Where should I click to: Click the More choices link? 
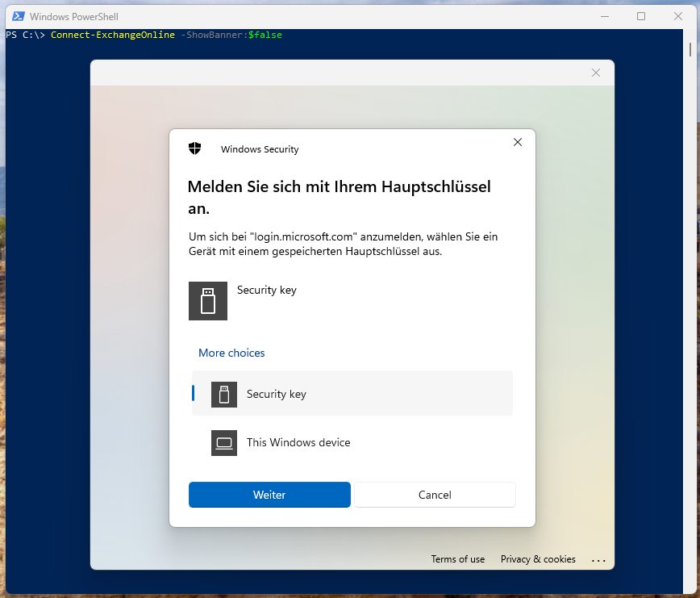click(x=231, y=353)
